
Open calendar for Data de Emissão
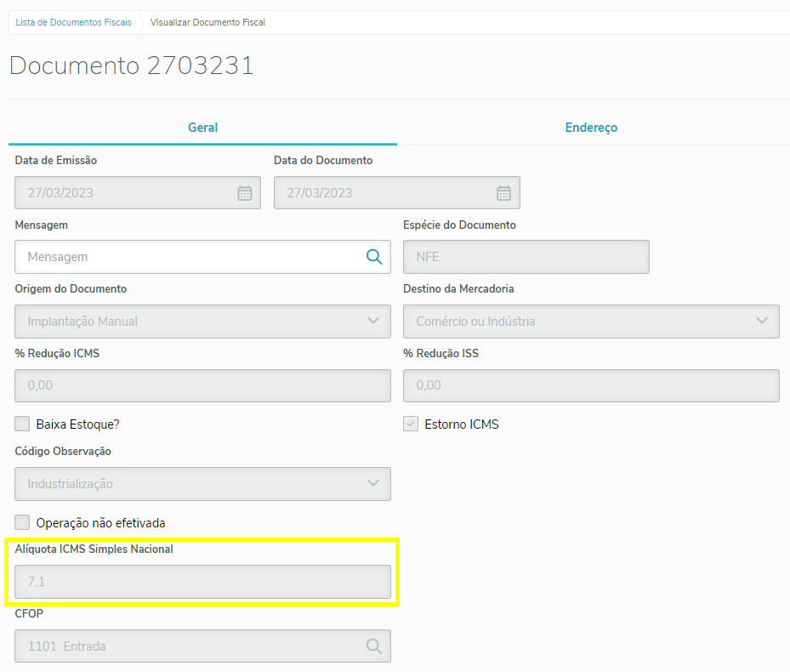tap(244, 193)
